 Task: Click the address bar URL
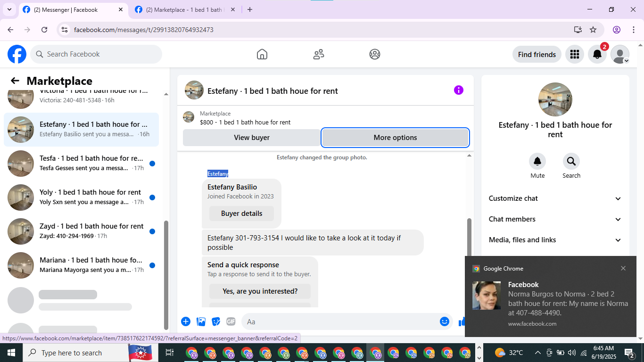[x=144, y=30]
